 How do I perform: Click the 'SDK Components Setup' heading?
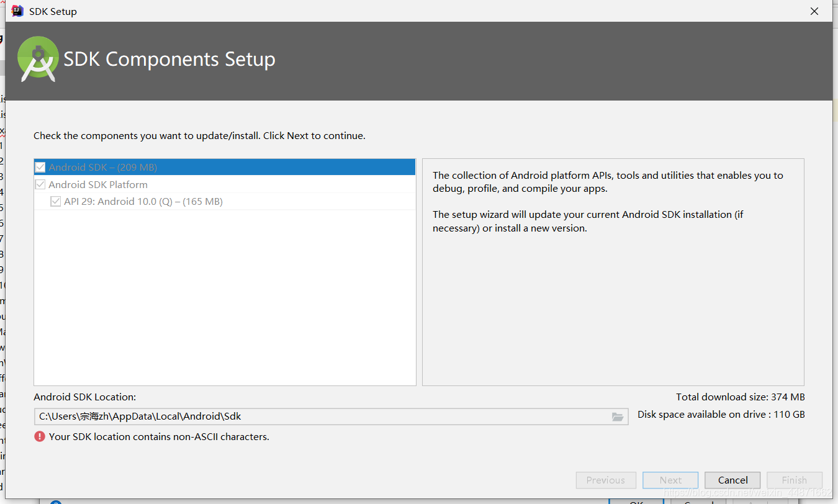tap(169, 59)
